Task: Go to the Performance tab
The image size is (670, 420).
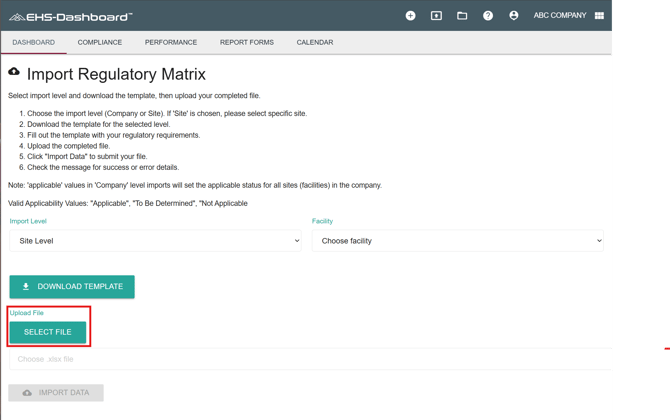Action: pyautogui.click(x=171, y=43)
